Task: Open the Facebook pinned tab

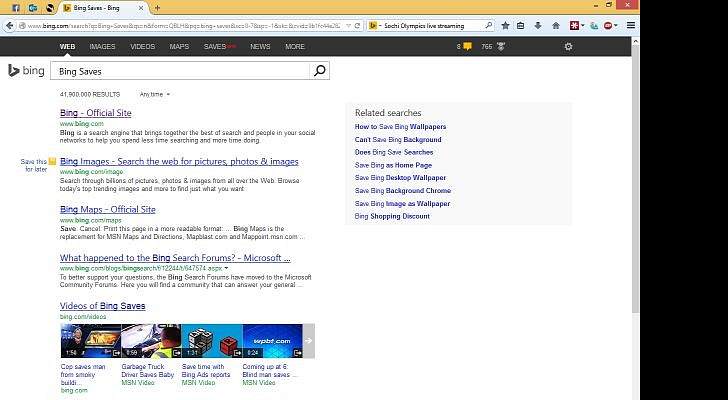Action: coord(16,7)
